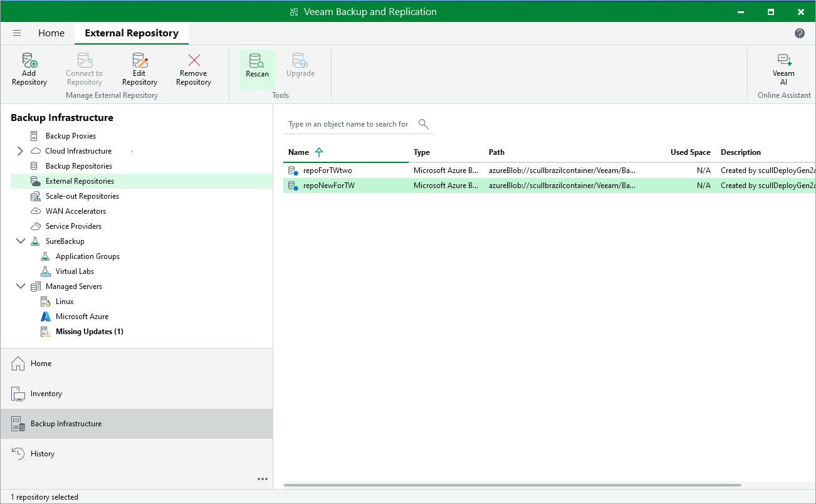Image resolution: width=816 pixels, height=504 pixels.
Task: Open Backup Repositories node label
Action: (x=79, y=166)
